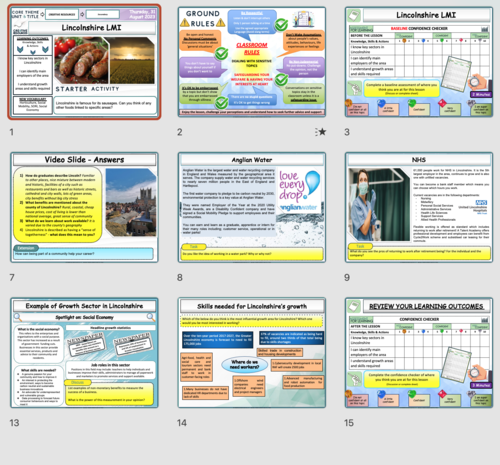
Task: Select the Ground Rules slide thumbnail
Action: point(252,62)
